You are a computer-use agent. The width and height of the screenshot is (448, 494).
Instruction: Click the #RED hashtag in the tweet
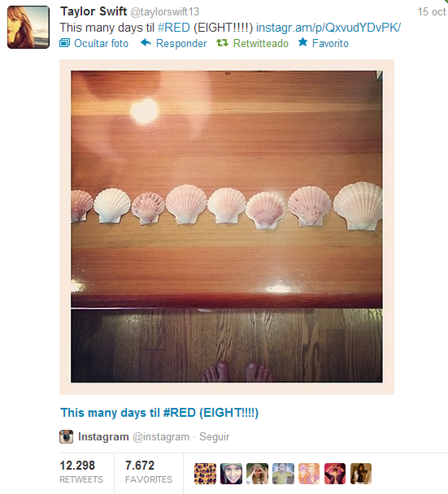[x=174, y=28]
